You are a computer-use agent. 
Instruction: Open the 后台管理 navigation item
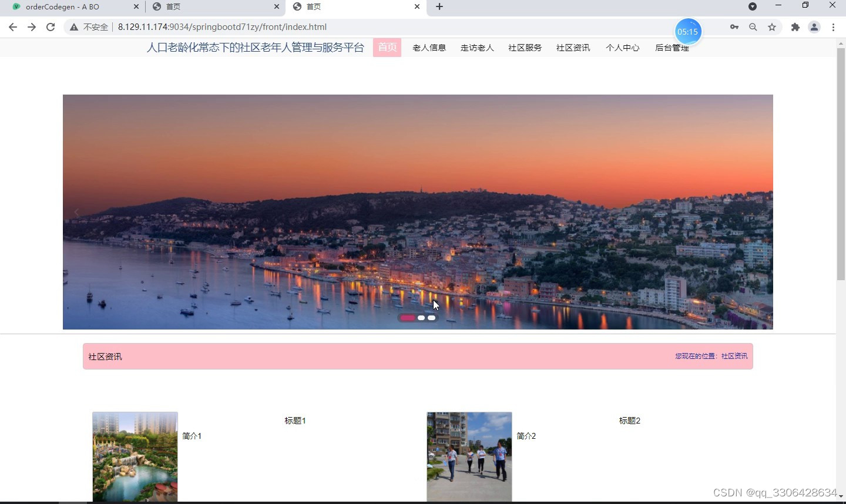point(672,48)
